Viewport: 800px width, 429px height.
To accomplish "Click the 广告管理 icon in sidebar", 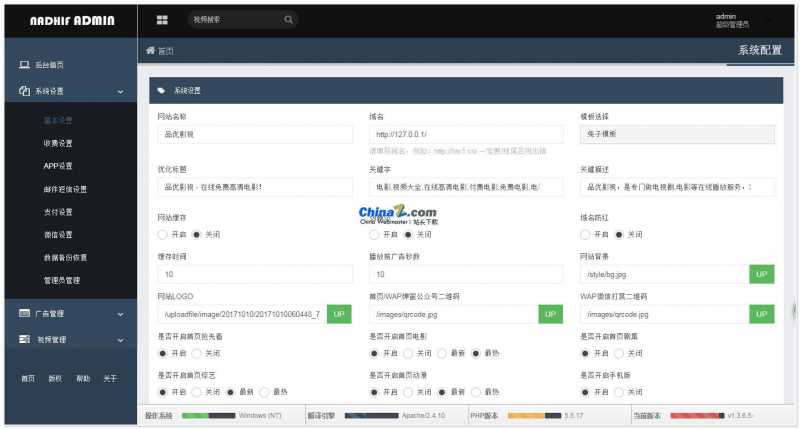I will 24,314.
